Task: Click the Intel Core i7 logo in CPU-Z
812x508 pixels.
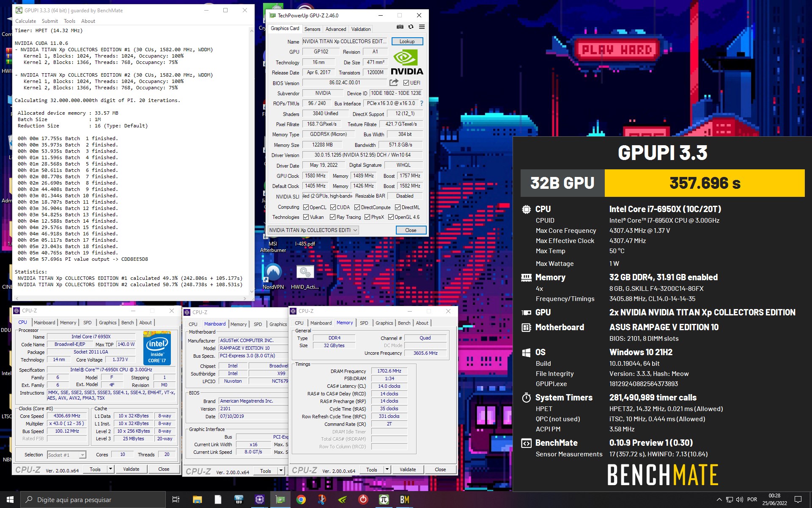Action: 157,348
